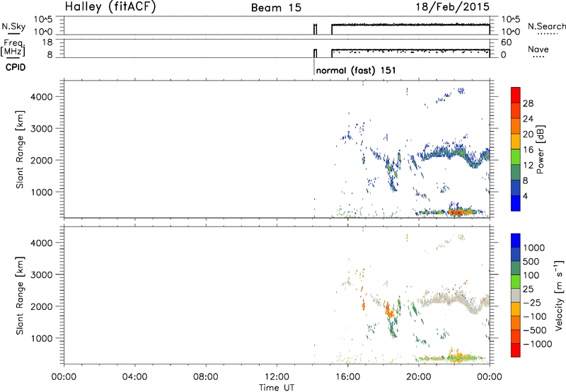
Task: Click the date '18/Feb/2015'
Action: (x=452, y=7)
